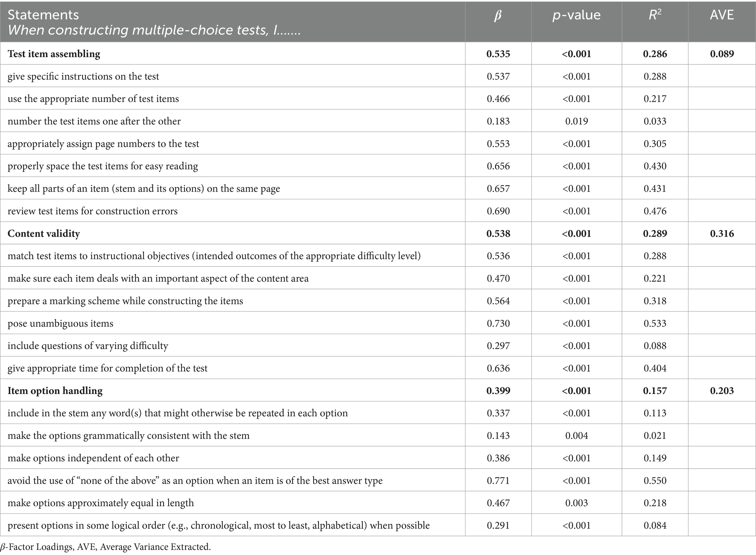Click the AVE value 0.089

coord(722,54)
